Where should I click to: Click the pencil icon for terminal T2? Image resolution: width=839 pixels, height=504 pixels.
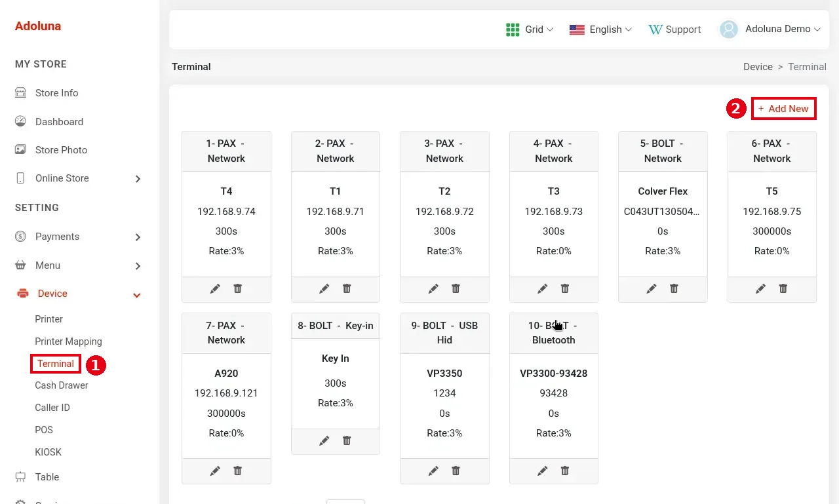click(x=433, y=288)
